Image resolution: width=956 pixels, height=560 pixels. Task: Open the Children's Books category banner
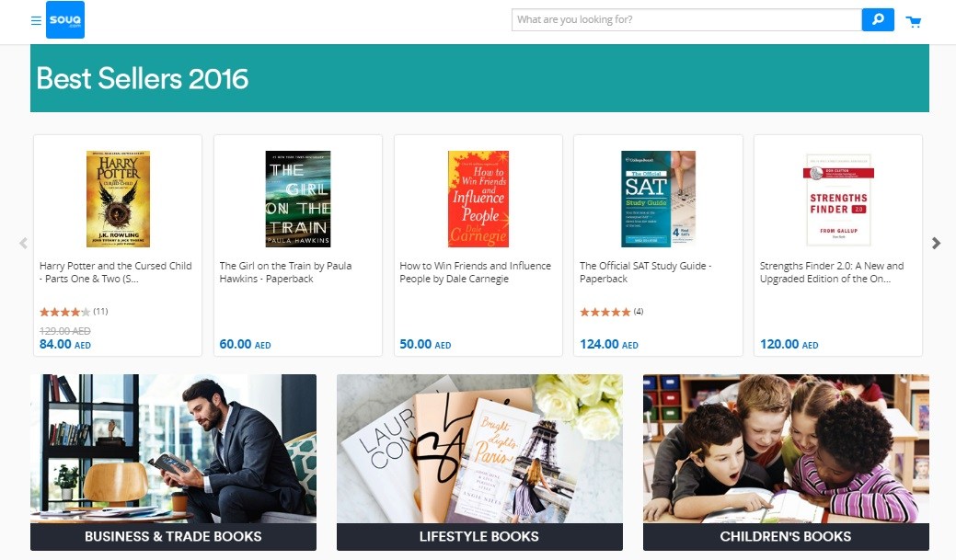(x=786, y=463)
